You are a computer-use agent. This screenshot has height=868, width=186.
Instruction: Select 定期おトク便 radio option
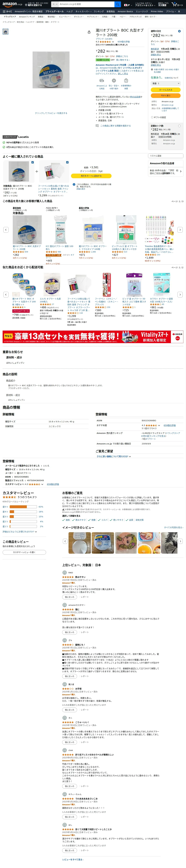click(179, 126)
